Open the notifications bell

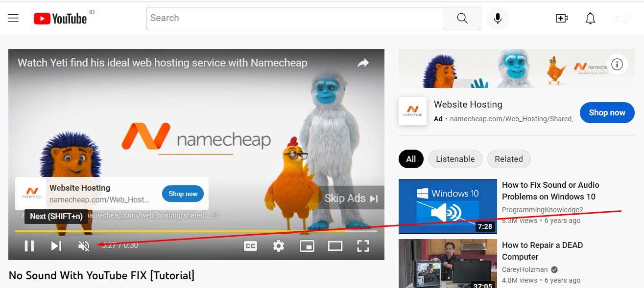[590, 19]
